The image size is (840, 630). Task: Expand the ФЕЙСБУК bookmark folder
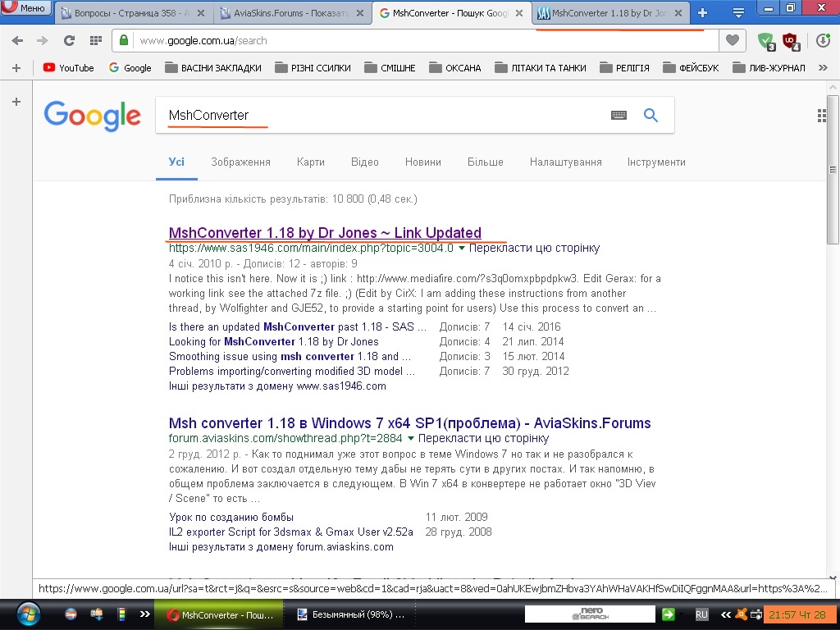[x=691, y=68]
